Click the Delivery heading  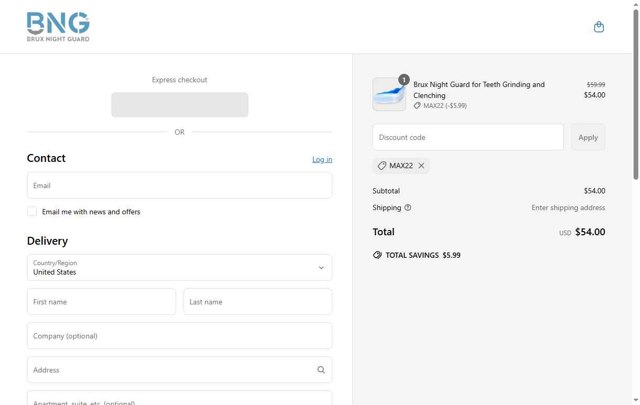47,241
